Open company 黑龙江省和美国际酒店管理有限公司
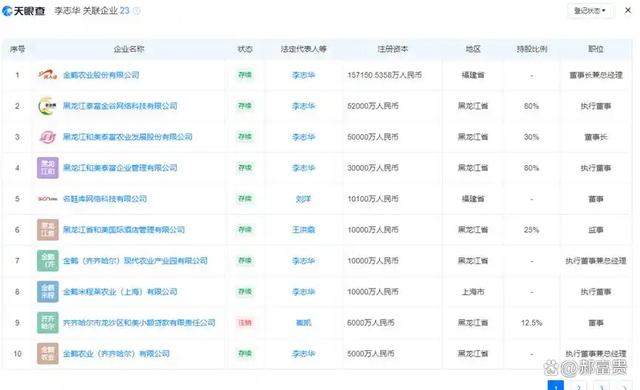Screen dimensions: 640x390 (124, 230)
